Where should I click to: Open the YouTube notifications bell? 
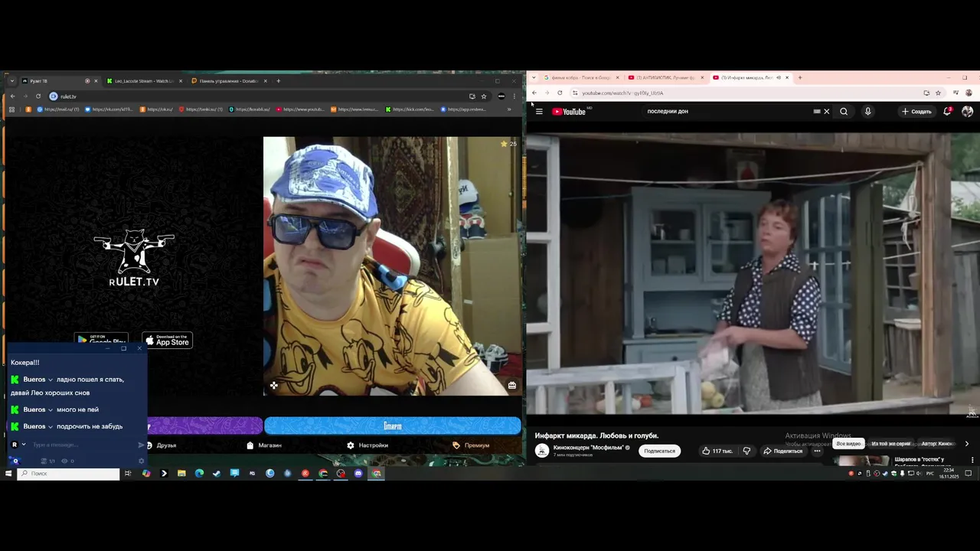947,112
